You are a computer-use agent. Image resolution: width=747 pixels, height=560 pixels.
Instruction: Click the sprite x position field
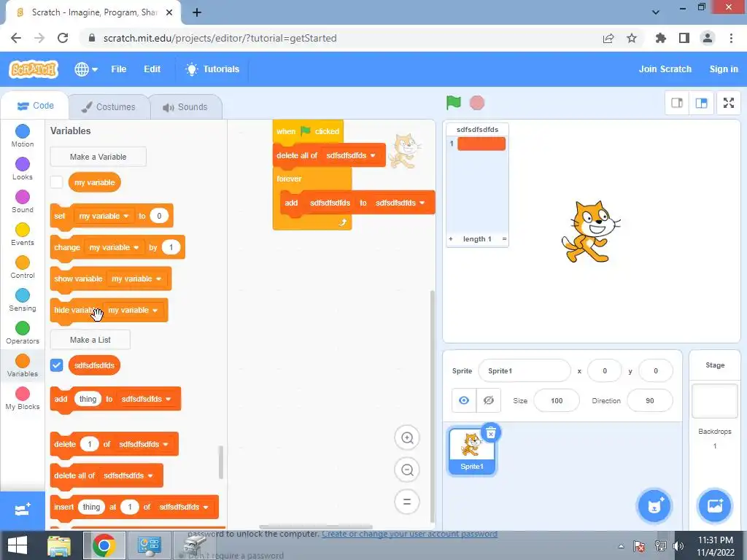[605, 371]
